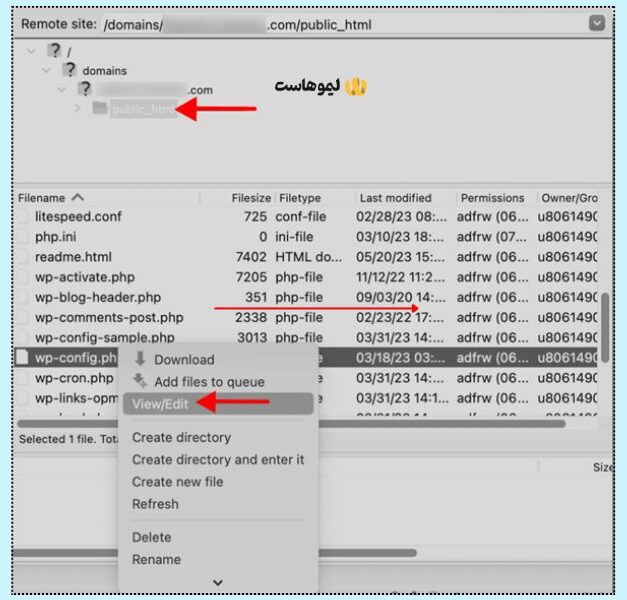This screenshot has height=600, width=627.
Task: Sort by Last modified column header
Action: coord(395,198)
